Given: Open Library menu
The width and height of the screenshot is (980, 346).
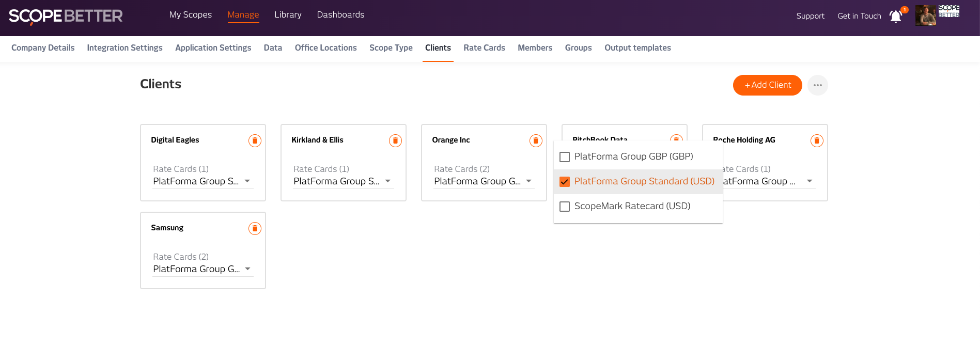Looking at the screenshot, I should (x=288, y=15).
